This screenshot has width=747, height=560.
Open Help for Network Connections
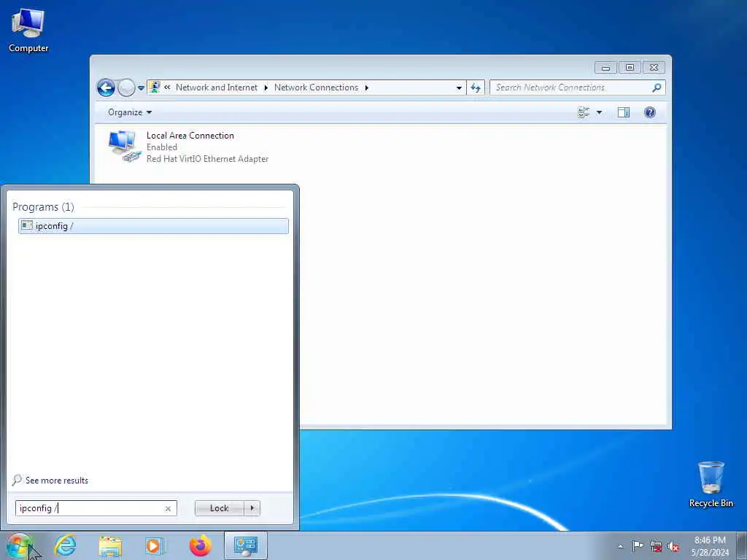pyautogui.click(x=650, y=112)
